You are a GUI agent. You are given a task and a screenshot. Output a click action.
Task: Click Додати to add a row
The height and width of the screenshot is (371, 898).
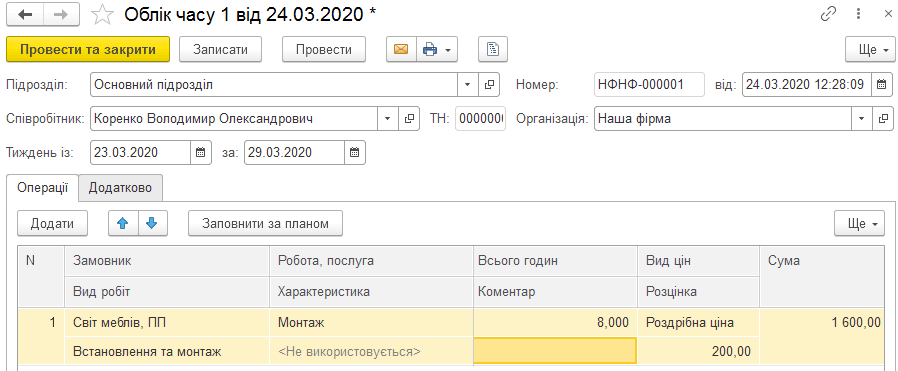tap(52, 223)
